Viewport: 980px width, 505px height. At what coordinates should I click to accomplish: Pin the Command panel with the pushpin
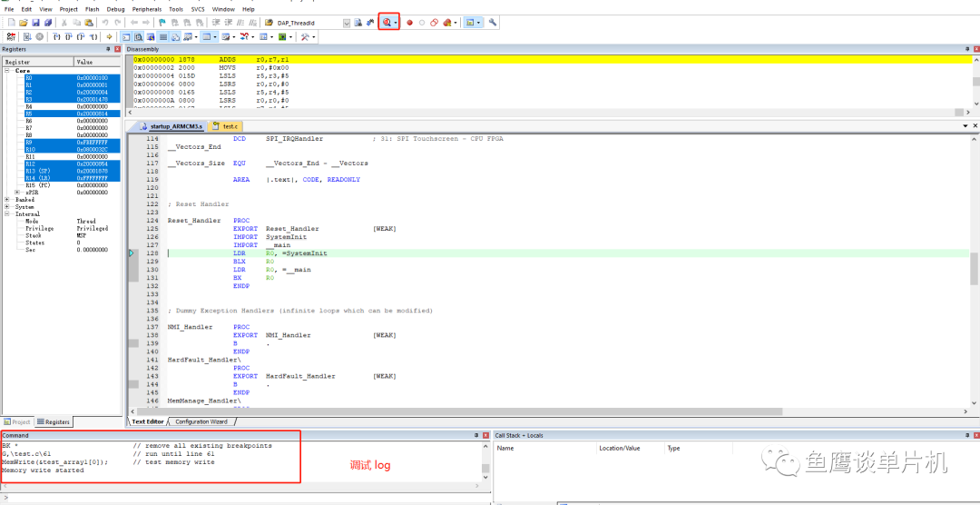[x=477, y=435]
